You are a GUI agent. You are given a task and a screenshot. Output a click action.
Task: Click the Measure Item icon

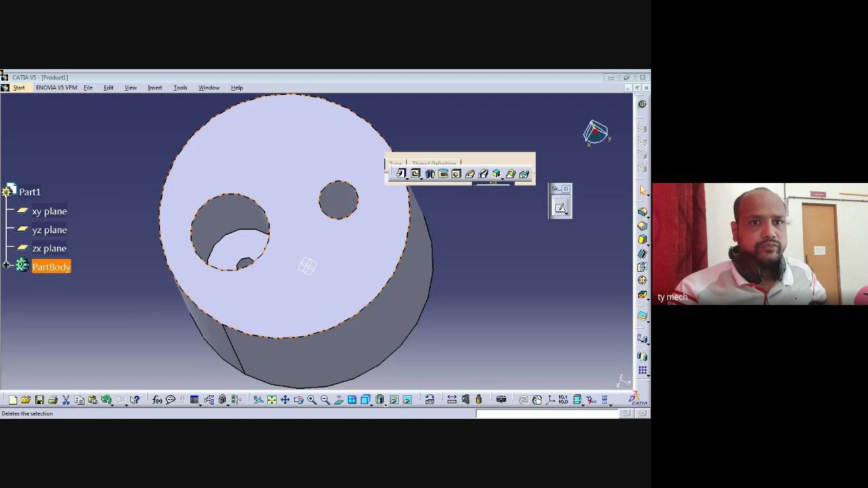[x=465, y=400]
